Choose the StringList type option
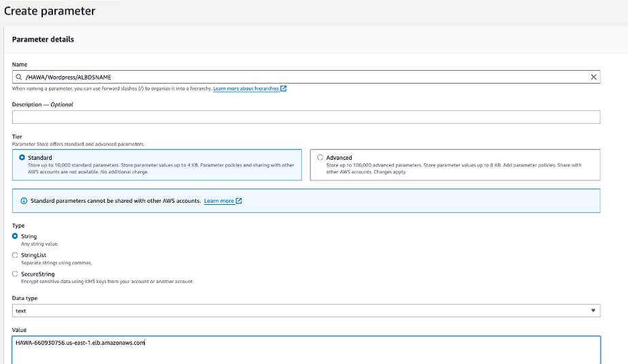The width and height of the screenshot is (628, 364). pyautogui.click(x=15, y=255)
